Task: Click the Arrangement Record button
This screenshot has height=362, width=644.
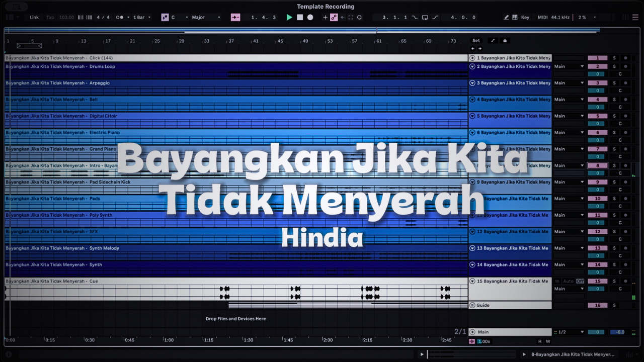Action: pos(310,17)
